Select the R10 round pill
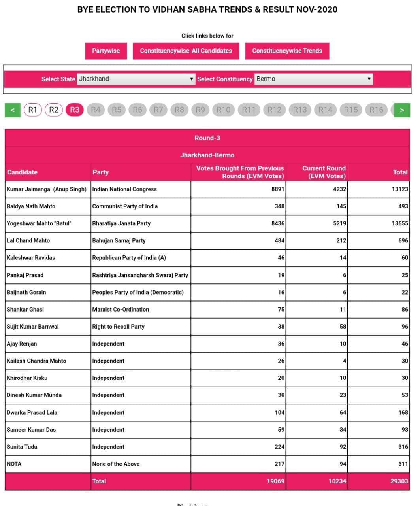This screenshot has height=506, width=420. click(223, 110)
